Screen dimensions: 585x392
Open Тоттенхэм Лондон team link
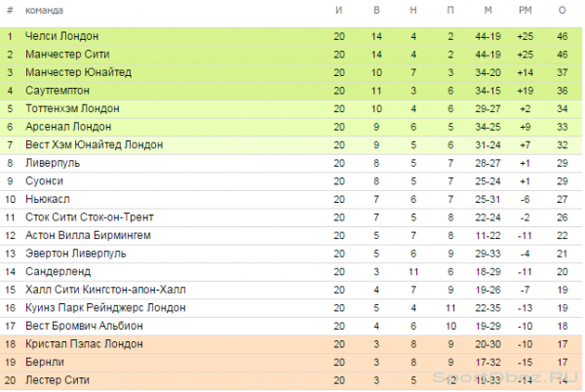(x=72, y=108)
